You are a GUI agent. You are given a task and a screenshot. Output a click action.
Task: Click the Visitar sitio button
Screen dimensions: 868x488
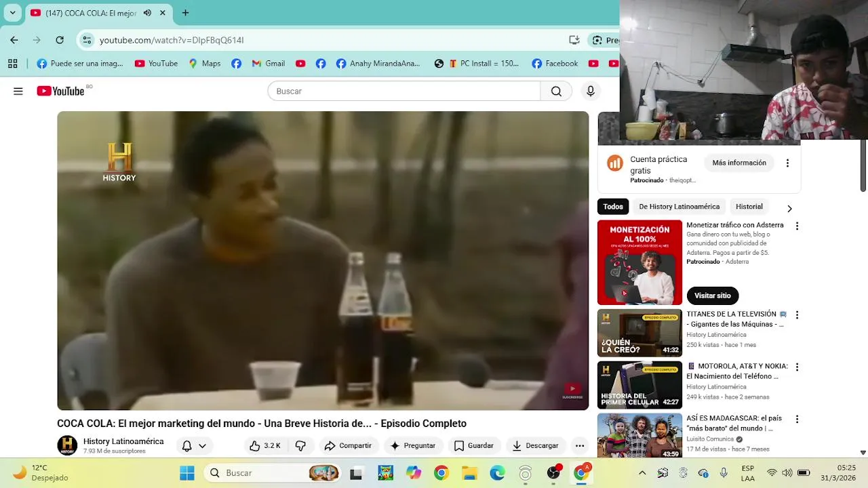click(x=713, y=296)
